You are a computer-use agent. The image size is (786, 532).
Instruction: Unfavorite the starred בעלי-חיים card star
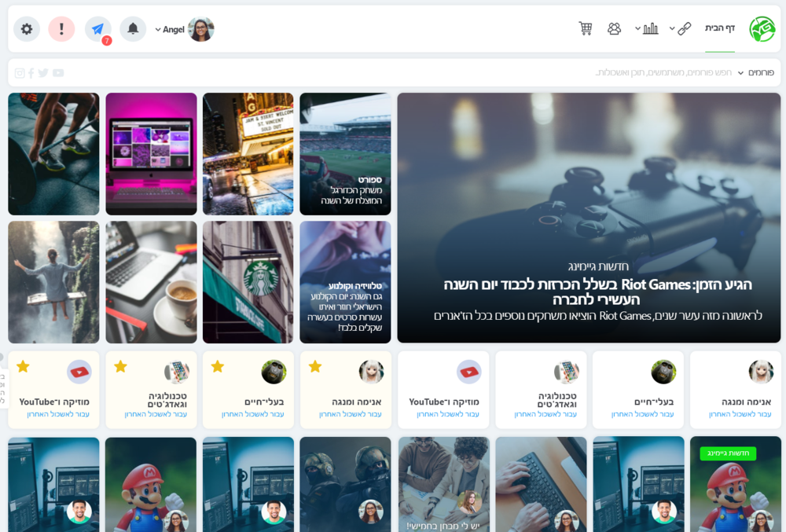(x=218, y=366)
